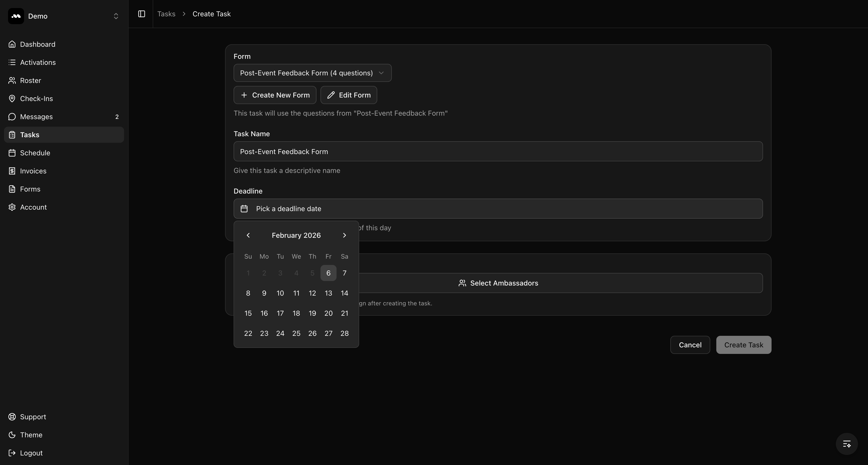Toggle theme using the moon icon
The width and height of the screenshot is (868, 465).
12,435
